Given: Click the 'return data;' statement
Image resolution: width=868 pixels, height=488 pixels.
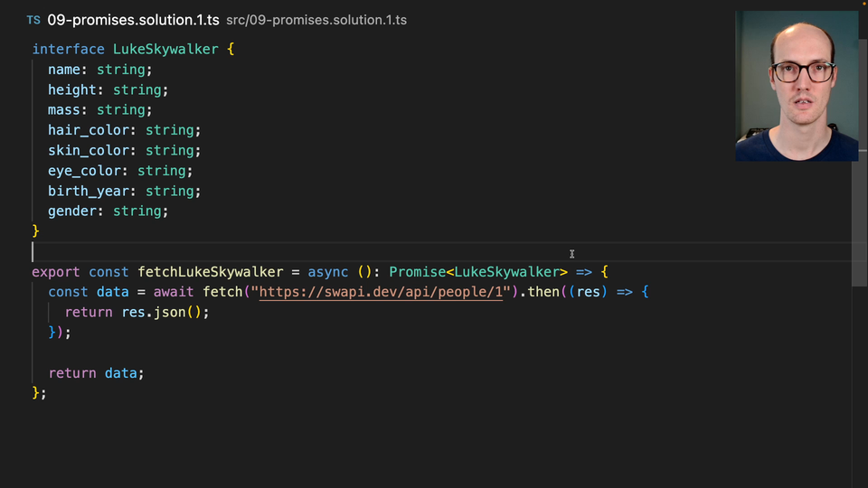Looking at the screenshot, I should 96,372.
